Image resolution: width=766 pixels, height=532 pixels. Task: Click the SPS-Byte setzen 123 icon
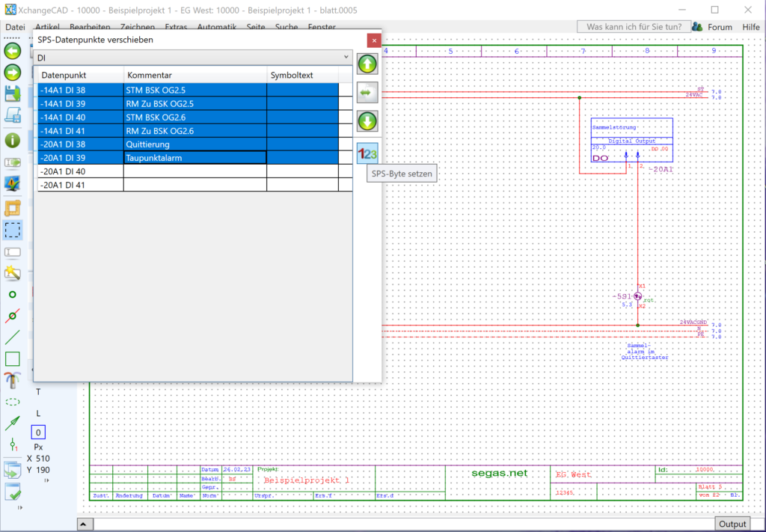tap(367, 153)
